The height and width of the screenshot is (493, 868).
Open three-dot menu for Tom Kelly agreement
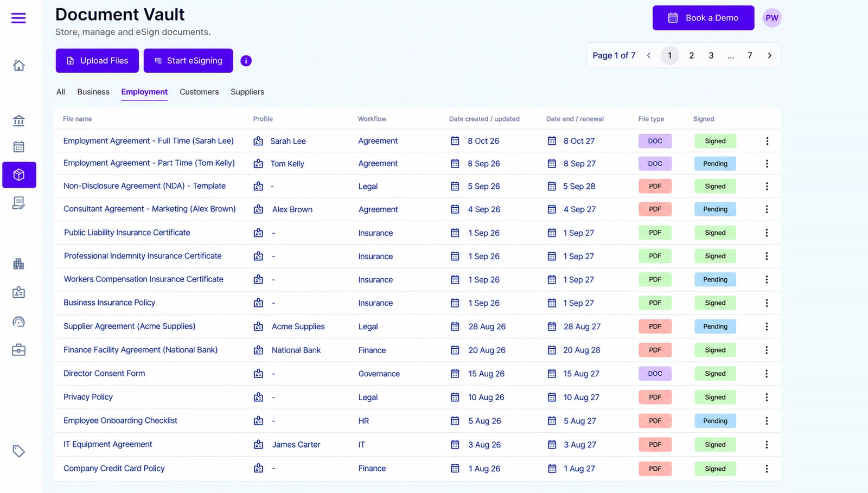(767, 163)
